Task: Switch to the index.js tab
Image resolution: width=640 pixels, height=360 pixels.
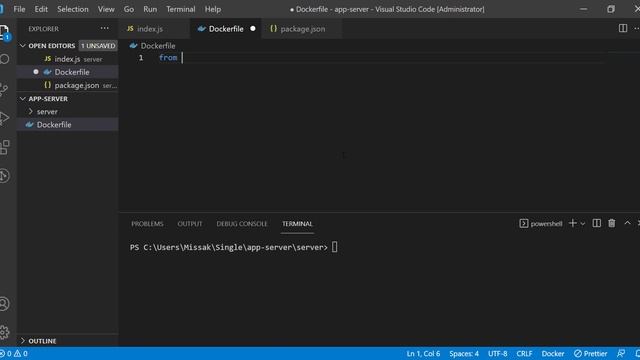Action: pos(149,29)
